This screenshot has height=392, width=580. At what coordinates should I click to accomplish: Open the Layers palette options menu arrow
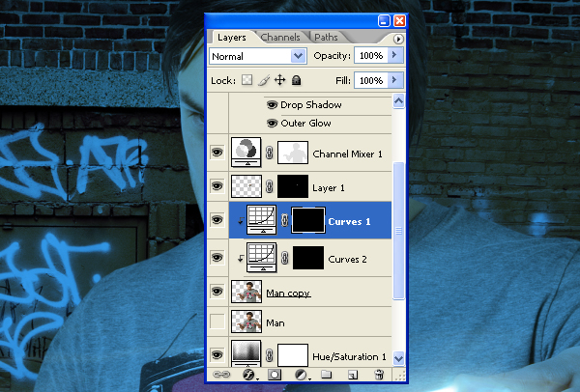(398, 40)
